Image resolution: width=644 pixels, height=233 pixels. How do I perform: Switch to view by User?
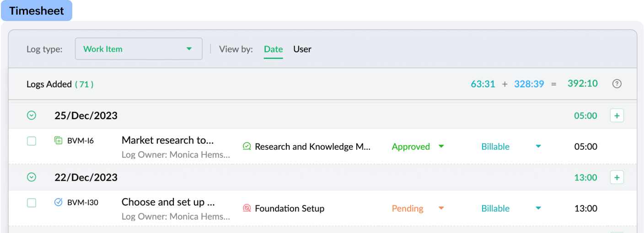tap(302, 49)
